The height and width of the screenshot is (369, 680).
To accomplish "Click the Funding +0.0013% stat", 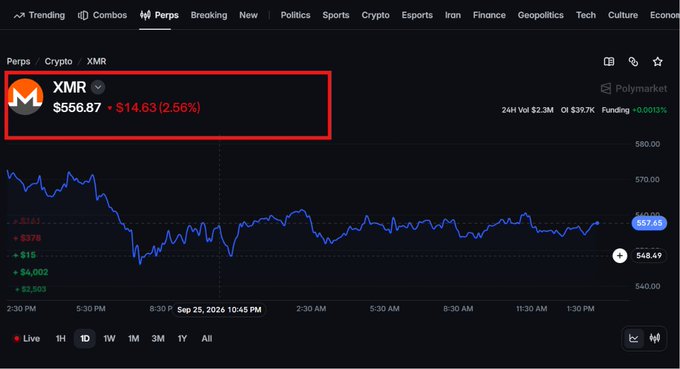I will point(634,110).
